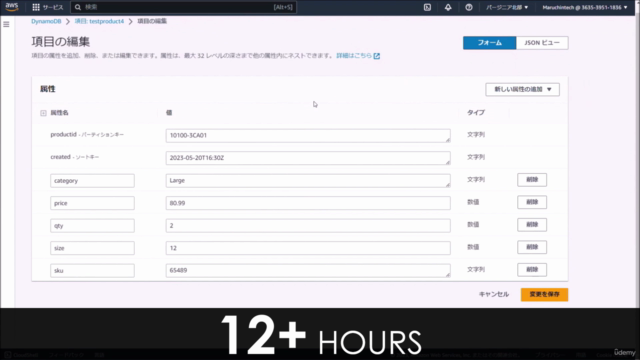The image size is (640, 360).
Task: Click the sku attribute name field
Action: [92, 270]
